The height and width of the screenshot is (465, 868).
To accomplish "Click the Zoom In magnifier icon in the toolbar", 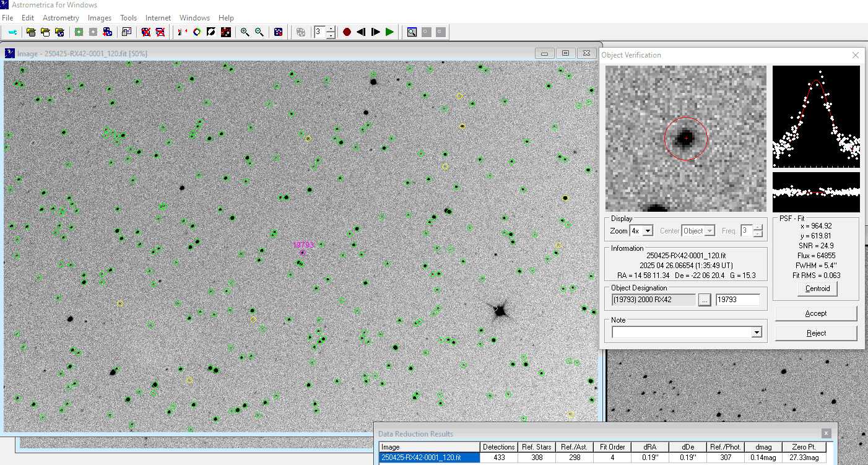I will [x=245, y=32].
